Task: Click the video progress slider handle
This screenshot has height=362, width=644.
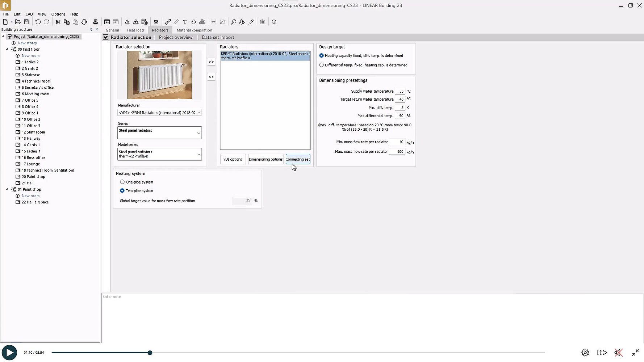Action: 150,353
